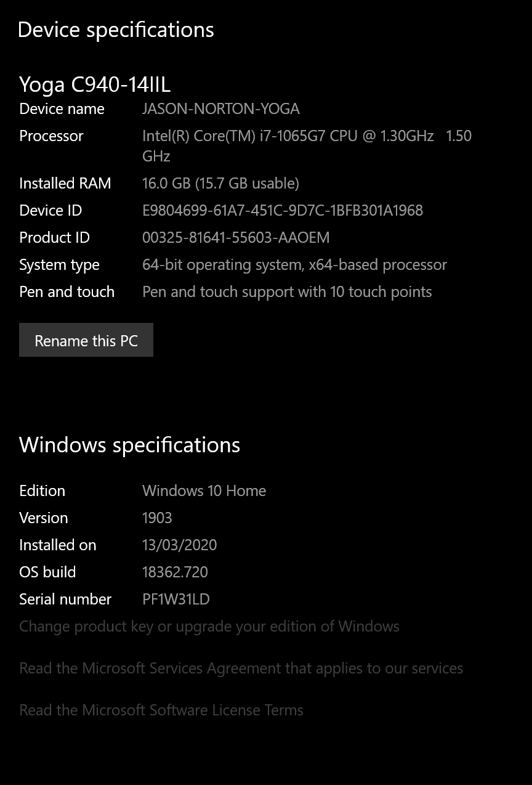Click the Windows specifications heading

point(129,445)
